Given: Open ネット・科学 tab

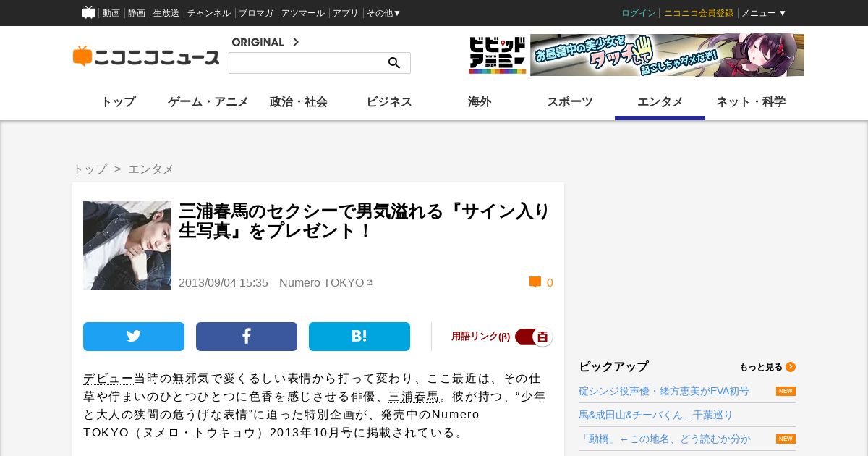Looking at the screenshot, I should click(751, 102).
